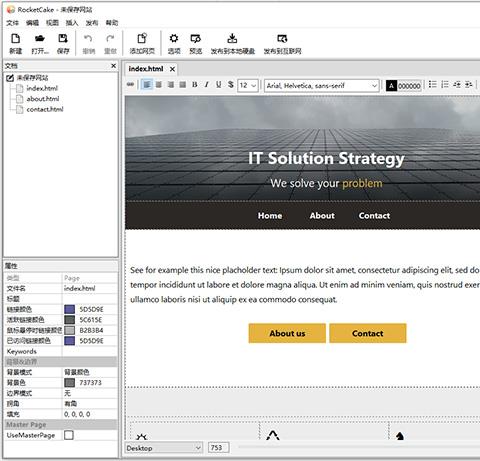This screenshot has width=480, height=461.
Task: Click the Save icon in toolbar
Action: click(63, 39)
